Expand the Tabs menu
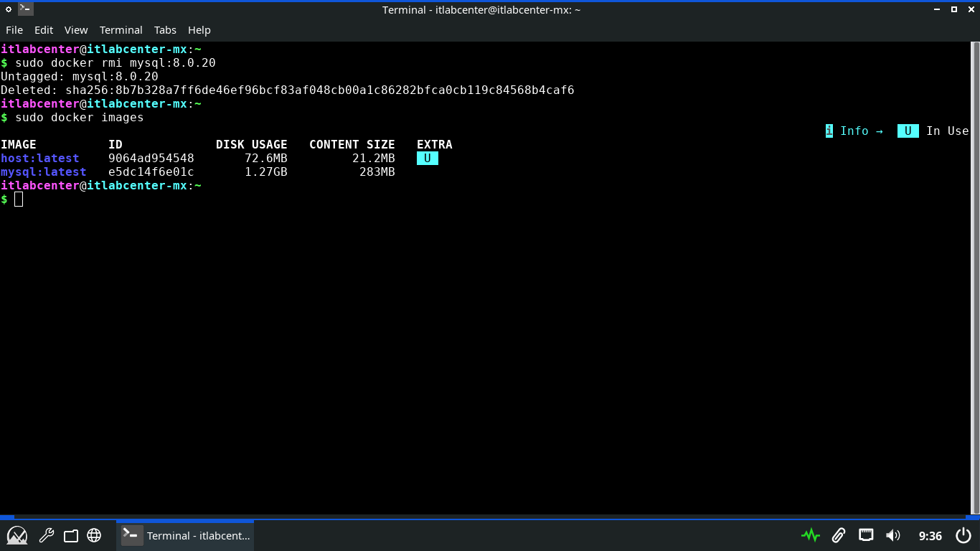The image size is (980, 551). click(x=165, y=30)
